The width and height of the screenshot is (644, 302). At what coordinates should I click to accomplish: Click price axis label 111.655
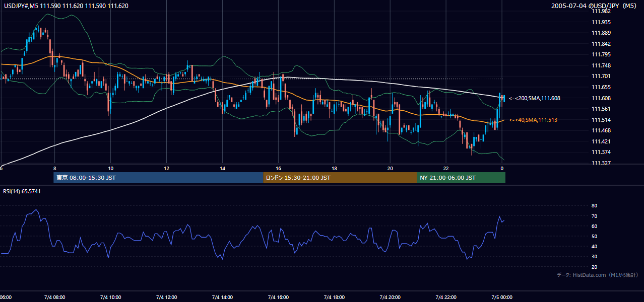[601, 87]
